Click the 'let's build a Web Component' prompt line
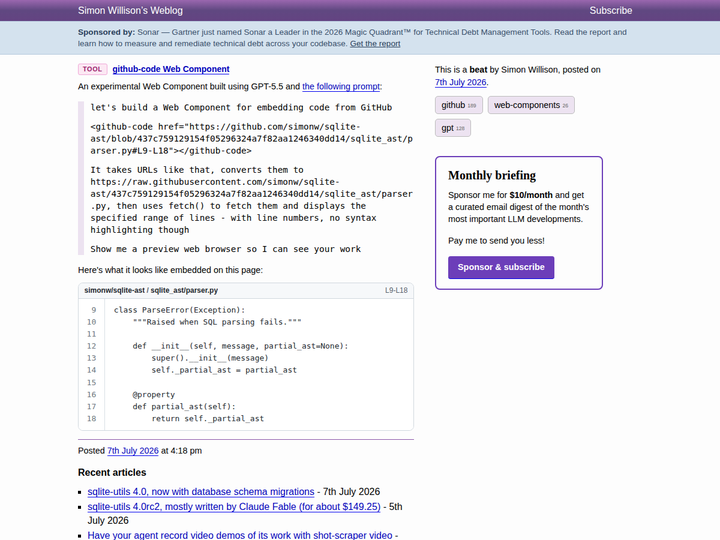Screen dimensions: 720x540 coord(241,107)
